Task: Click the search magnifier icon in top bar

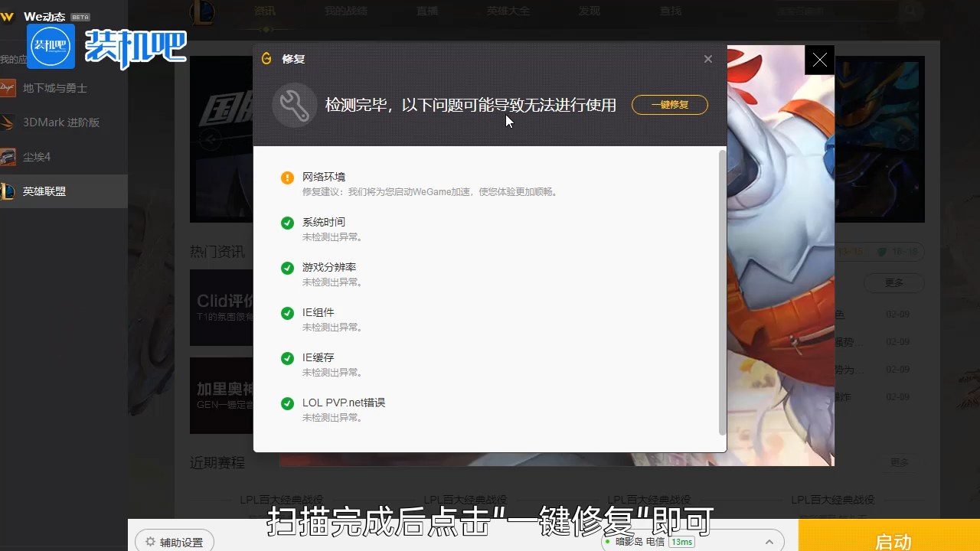Action: coord(910,11)
